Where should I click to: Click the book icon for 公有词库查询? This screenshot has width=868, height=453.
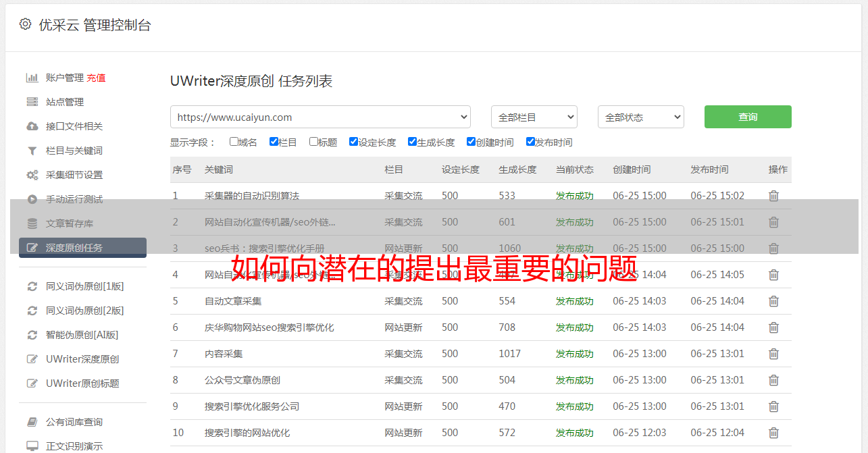[x=32, y=422]
